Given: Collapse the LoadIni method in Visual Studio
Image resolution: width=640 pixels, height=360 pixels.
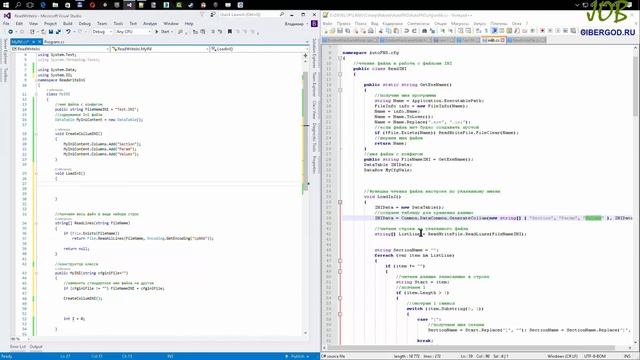Looking at the screenshot, I should [x=36, y=173].
